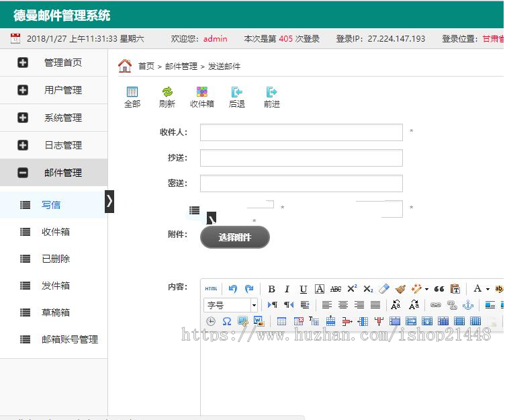Image resolution: width=507 pixels, height=420 pixels.
Task: Select the format painter brush
Action: point(400,289)
